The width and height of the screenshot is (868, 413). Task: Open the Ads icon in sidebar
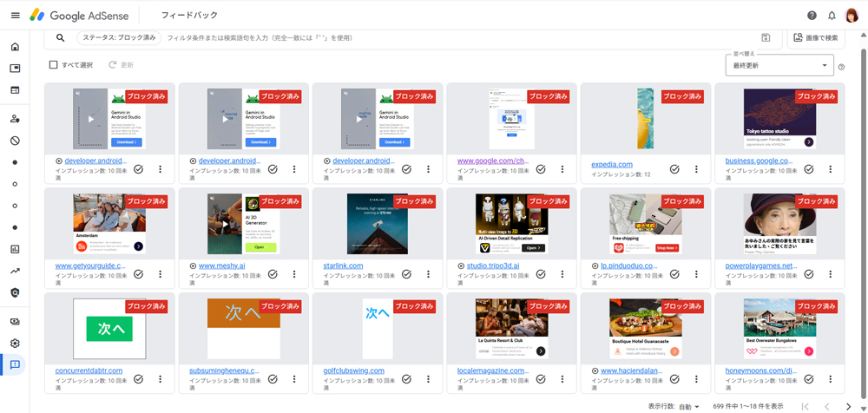point(15,68)
